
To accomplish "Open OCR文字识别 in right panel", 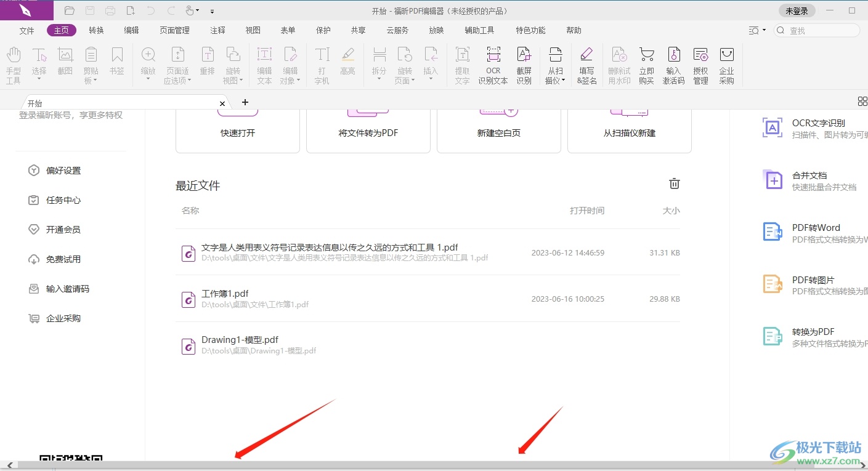I will 814,128.
